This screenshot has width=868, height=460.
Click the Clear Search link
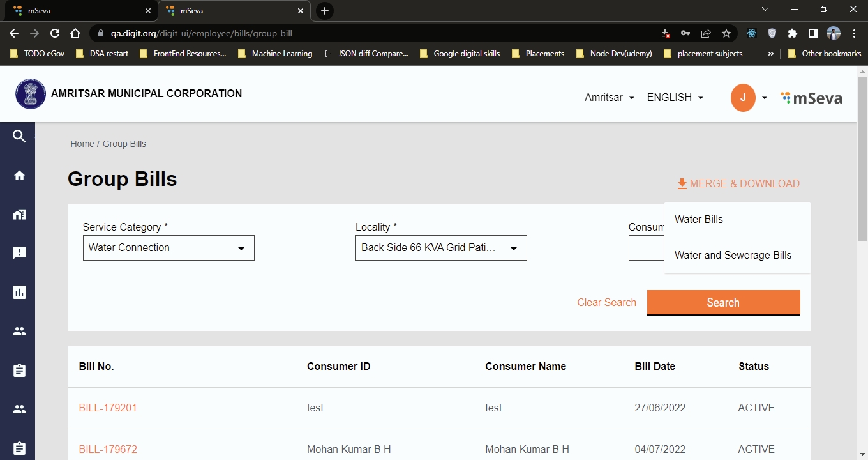click(x=606, y=302)
